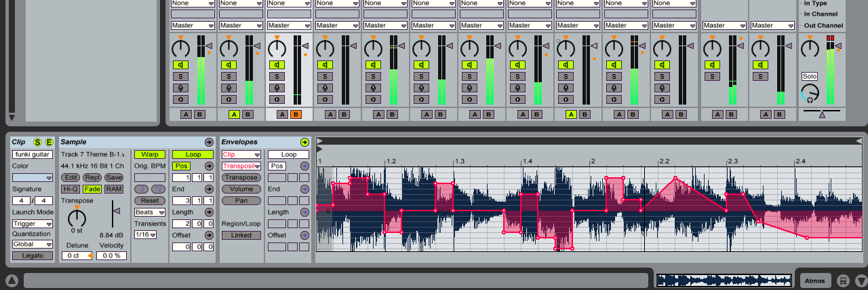Open the Beats warp mode dropdown
This screenshot has height=290, width=868.
(149, 212)
